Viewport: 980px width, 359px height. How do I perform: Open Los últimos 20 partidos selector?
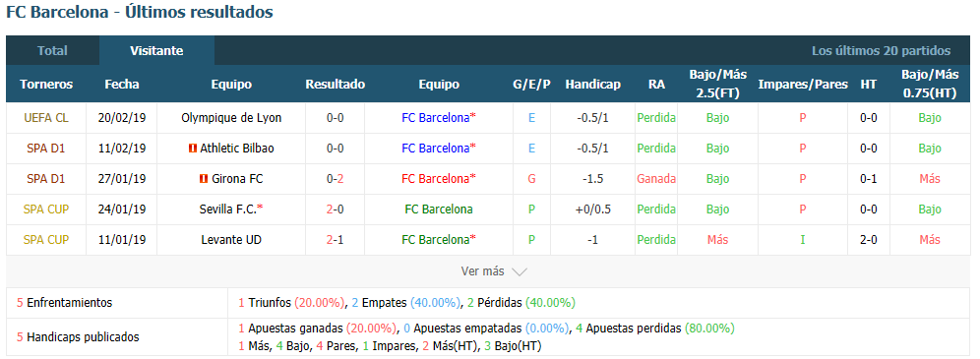(x=881, y=51)
